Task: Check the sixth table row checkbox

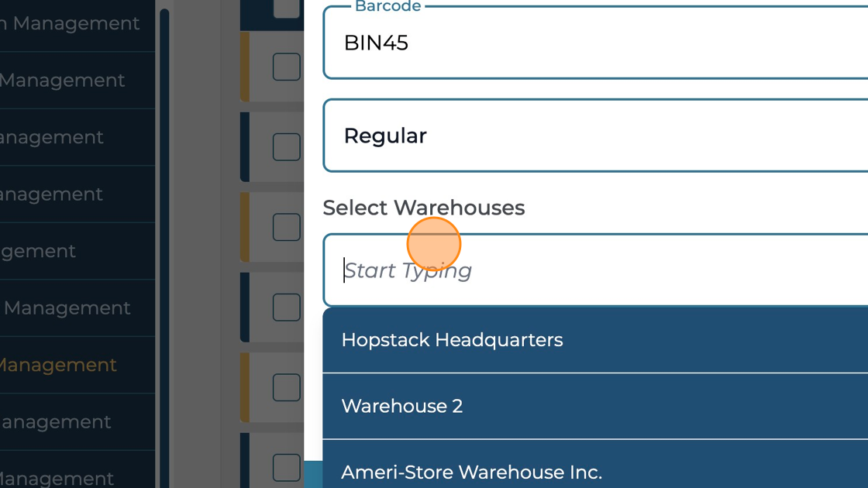Action: pos(286,467)
